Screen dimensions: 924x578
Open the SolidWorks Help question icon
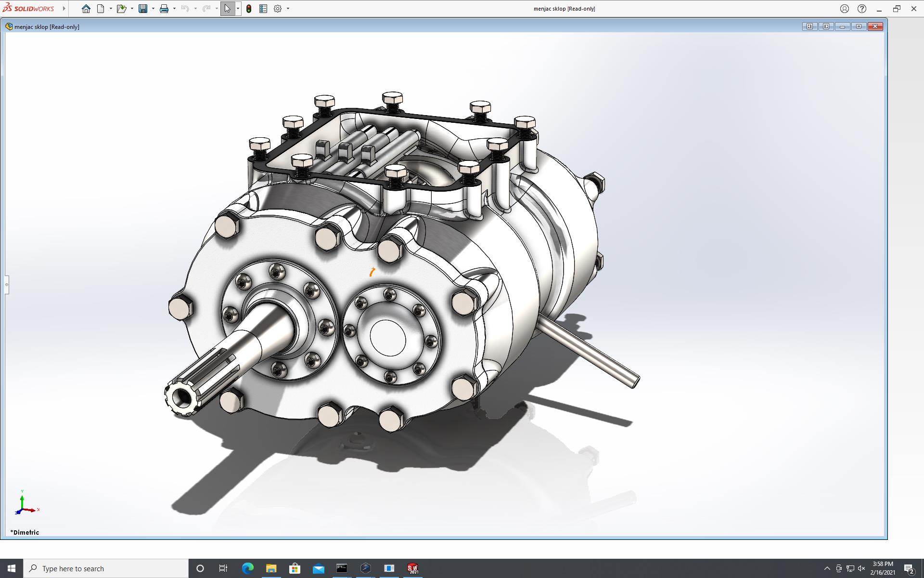point(862,9)
